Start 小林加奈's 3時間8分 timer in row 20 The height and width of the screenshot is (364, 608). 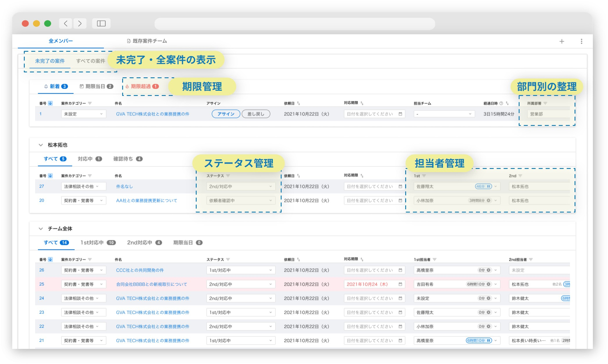(x=488, y=200)
